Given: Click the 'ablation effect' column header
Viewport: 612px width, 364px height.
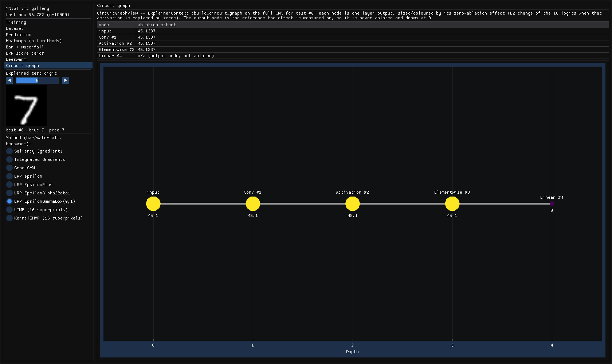Looking at the screenshot, I should click(372, 25).
